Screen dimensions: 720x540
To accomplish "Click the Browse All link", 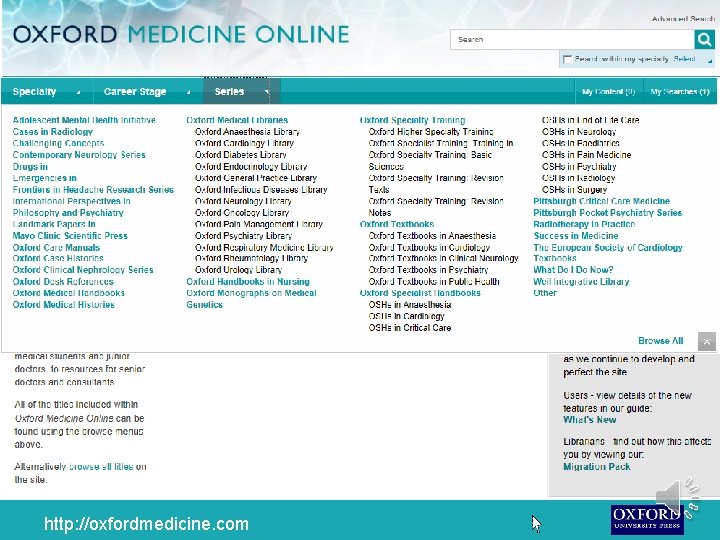I will (661, 341).
